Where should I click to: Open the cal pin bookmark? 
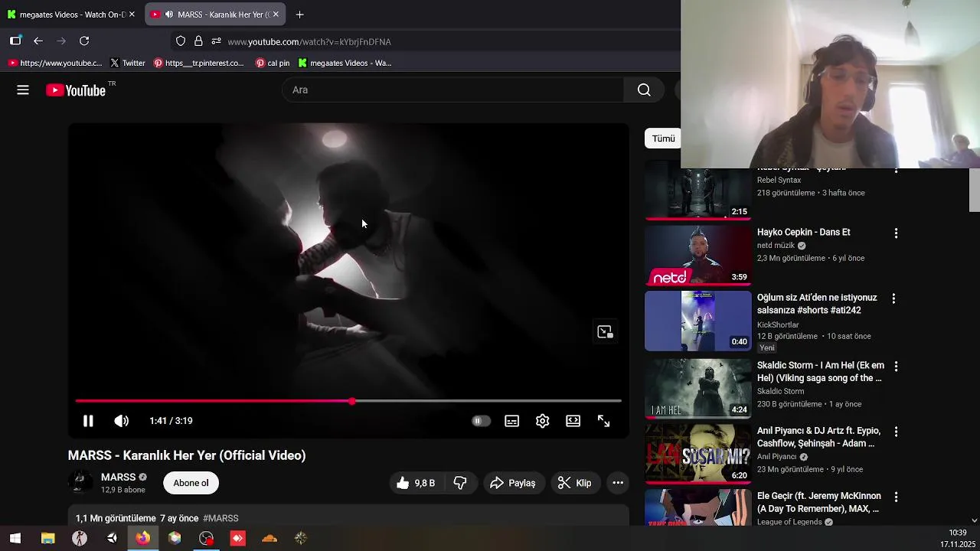tap(273, 63)
